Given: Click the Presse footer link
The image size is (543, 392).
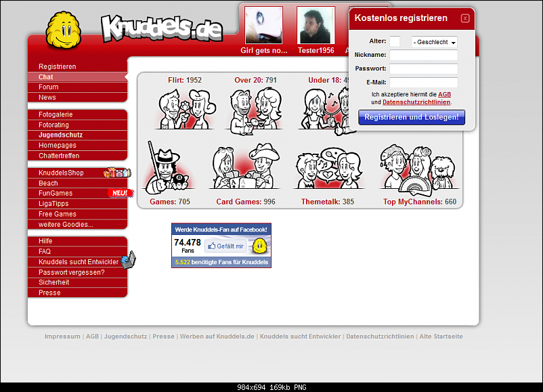Looking at the screenshot, I should coord(163,336).
